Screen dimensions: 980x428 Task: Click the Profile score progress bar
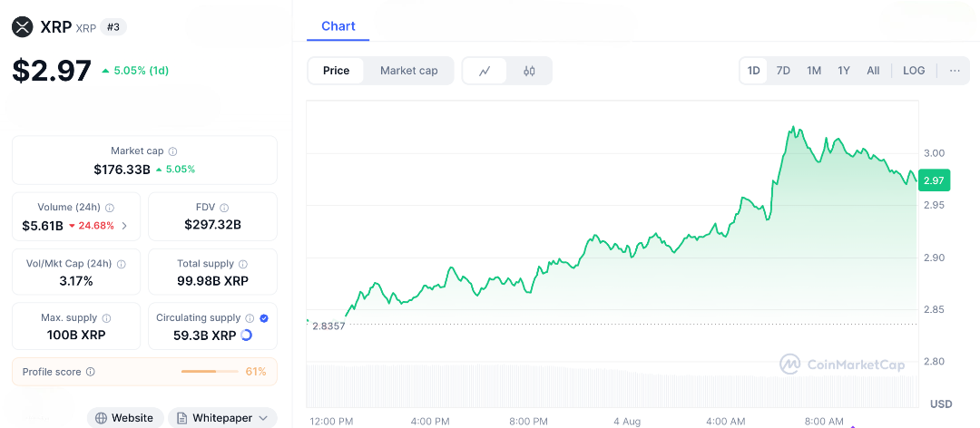(x=210, y=372)
